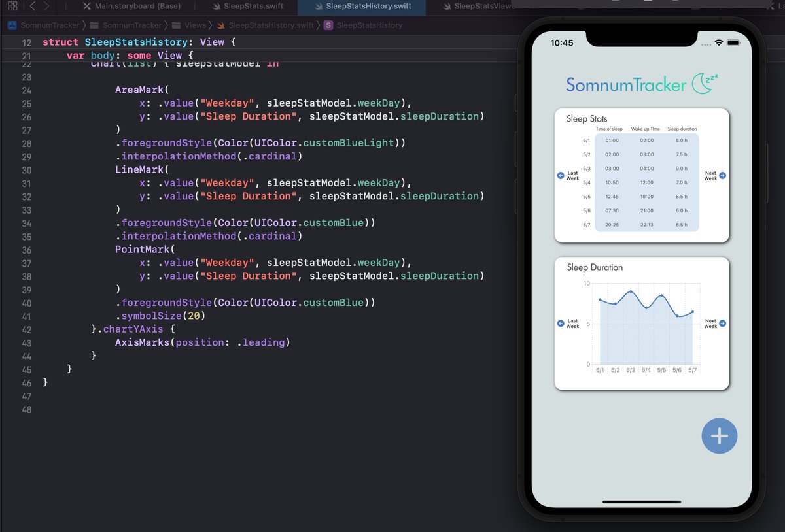Tap the '6.5 h' sleep duration cell
Screen dimensions: 785x532
(x=682, y=225)
